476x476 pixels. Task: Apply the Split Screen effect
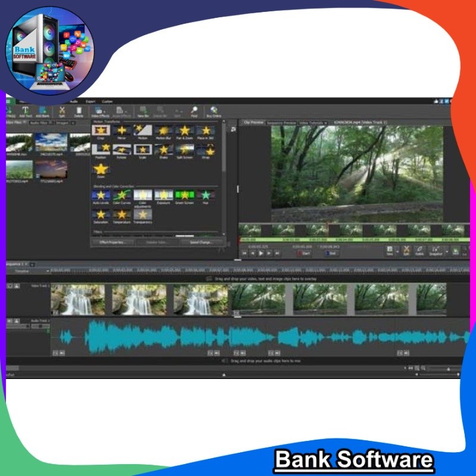pyautogui.click(x=184, y=152)
